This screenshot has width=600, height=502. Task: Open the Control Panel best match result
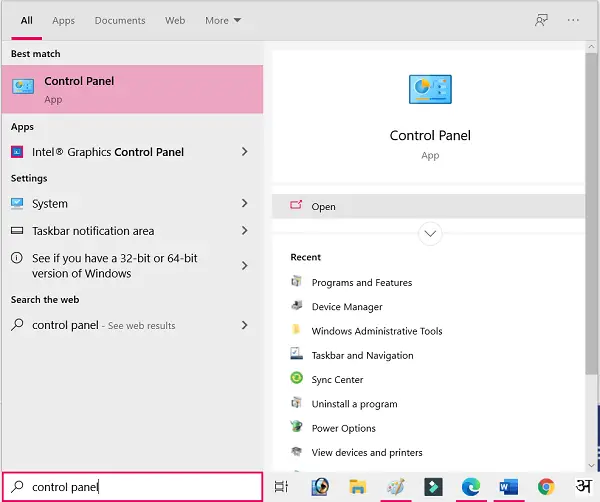click(132, 89)
